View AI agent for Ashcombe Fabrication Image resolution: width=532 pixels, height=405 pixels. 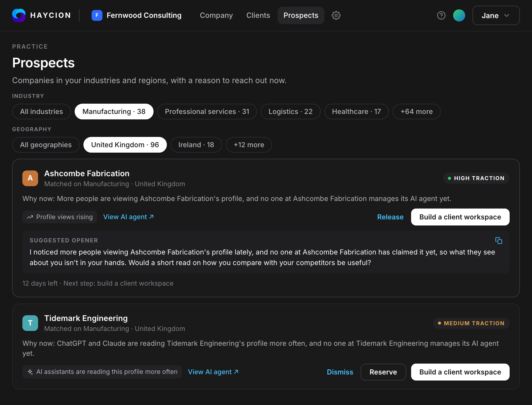coord(128,217)
